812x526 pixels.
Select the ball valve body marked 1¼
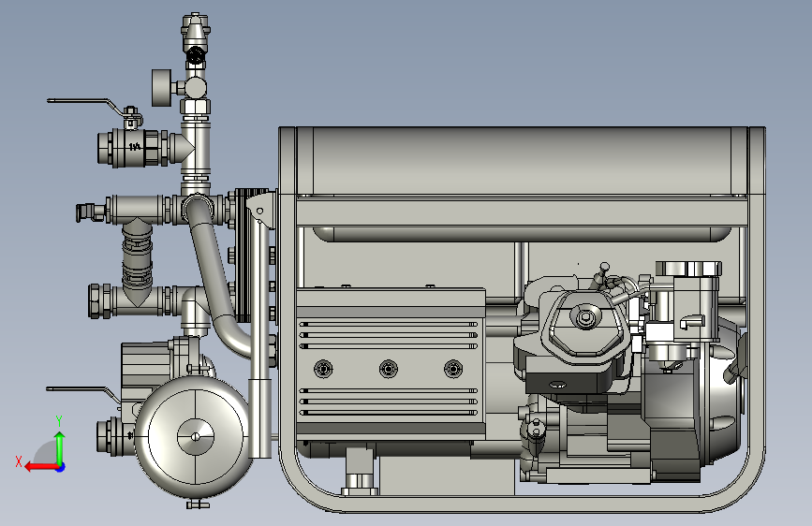[x=136, y=148]
